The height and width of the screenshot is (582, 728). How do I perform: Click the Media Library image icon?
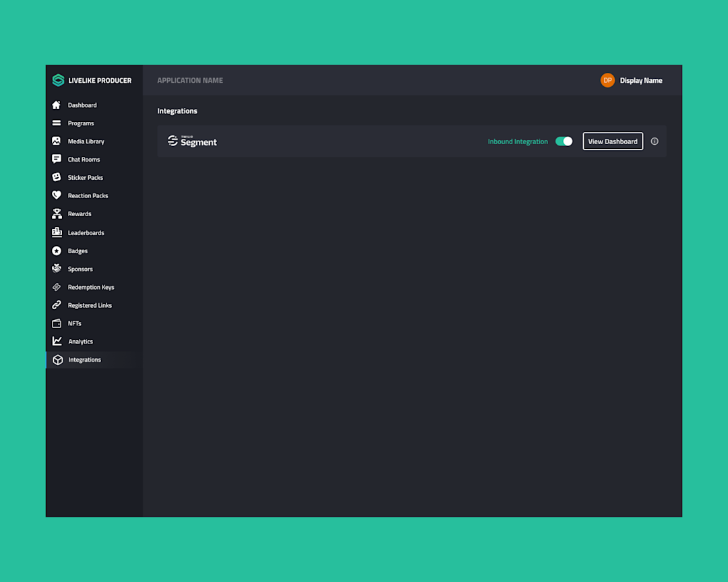click(56, 141)
